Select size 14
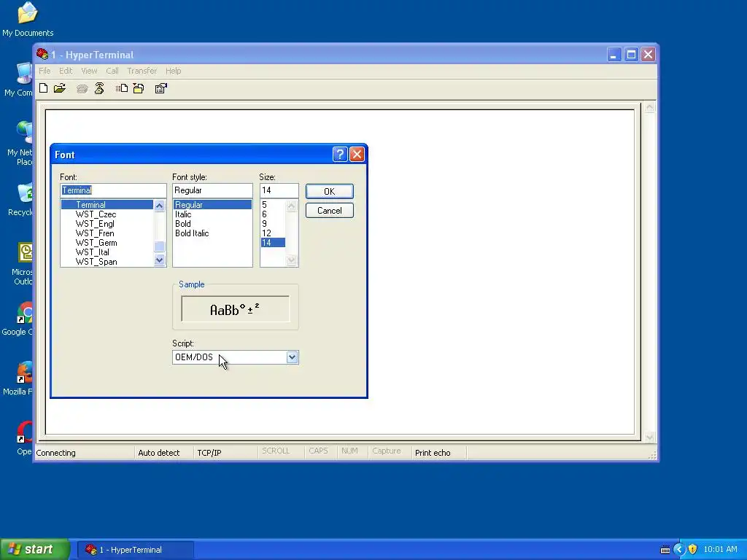Viewport: 747px width, 560px height. click(273, 243)
